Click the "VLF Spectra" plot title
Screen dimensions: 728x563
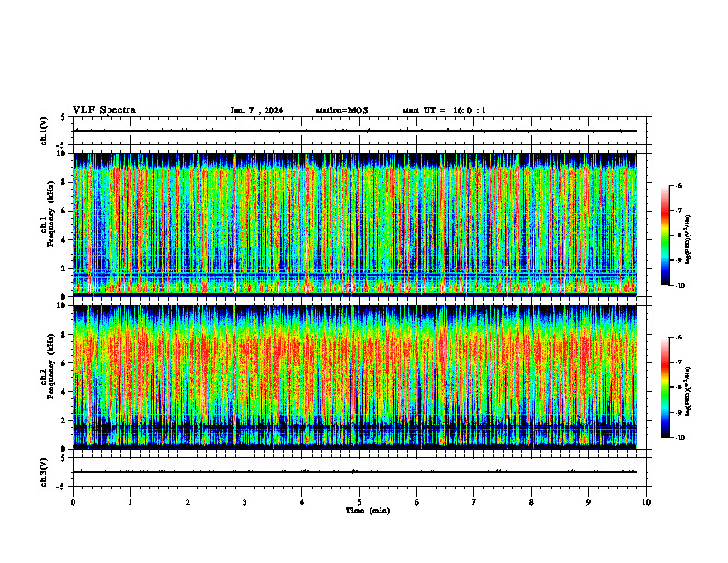tap(104, 110)
